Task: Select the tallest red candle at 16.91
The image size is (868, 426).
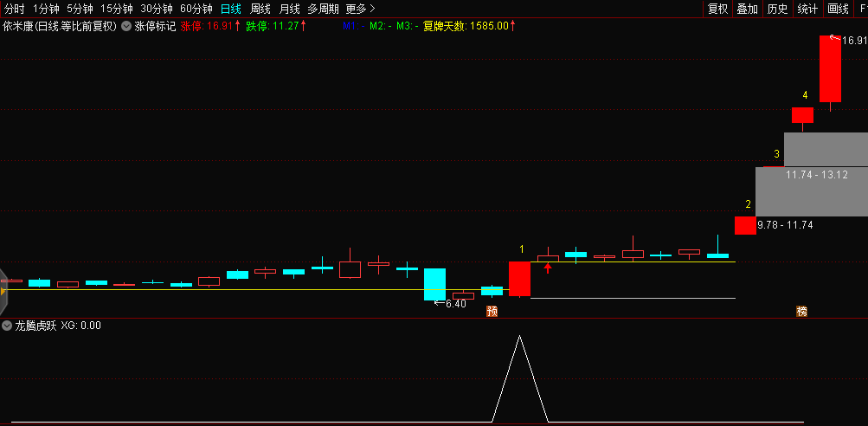Action: [831, 69]
